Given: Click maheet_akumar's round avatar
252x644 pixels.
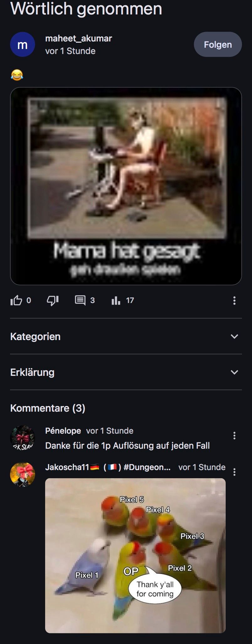Looking at the screenshot, I should point(23,44).
